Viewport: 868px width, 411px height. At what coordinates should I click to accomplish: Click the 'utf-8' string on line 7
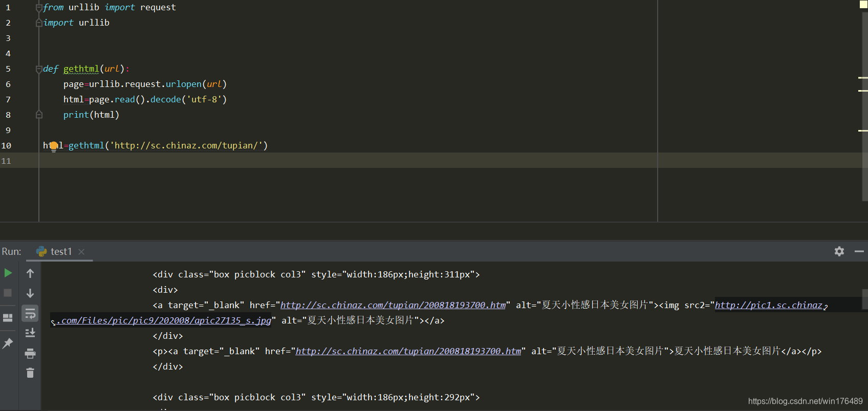(204, 99)
